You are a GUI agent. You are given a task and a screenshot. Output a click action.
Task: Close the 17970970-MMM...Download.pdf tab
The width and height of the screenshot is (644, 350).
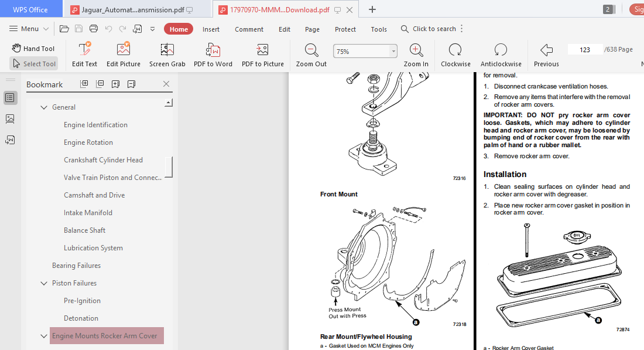click(x=350, y=10)
